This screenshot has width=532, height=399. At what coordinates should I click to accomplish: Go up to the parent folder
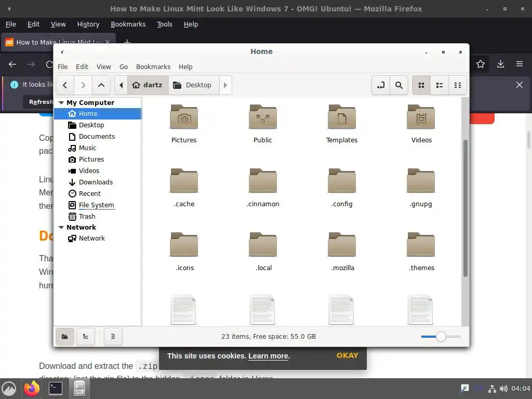coord(101,85)
